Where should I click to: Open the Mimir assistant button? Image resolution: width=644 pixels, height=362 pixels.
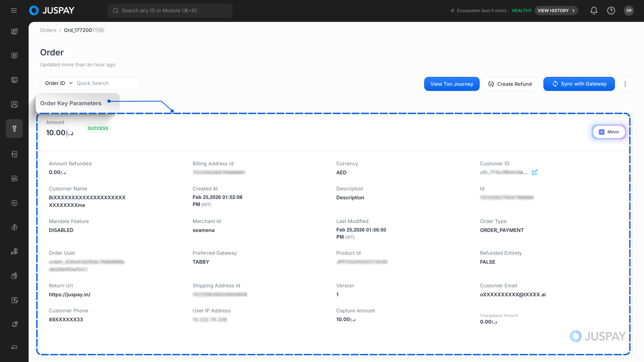(609, 132)
